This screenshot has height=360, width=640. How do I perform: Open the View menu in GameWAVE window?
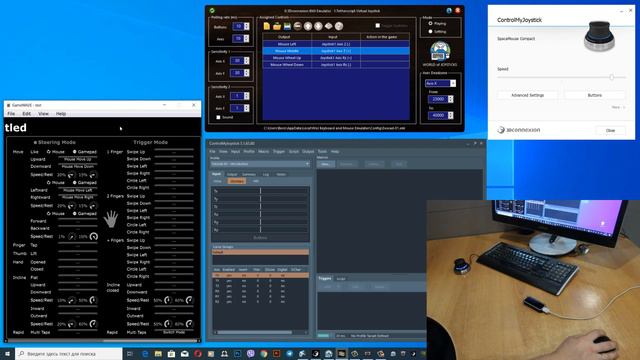tap(43, 113)
